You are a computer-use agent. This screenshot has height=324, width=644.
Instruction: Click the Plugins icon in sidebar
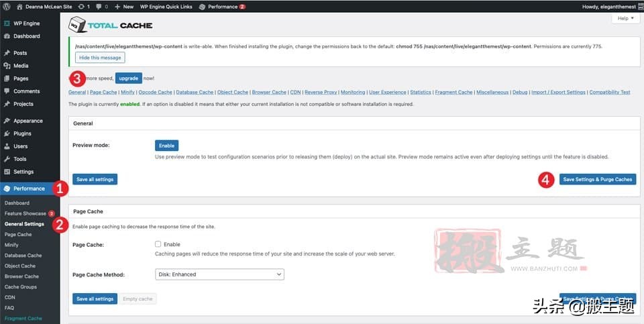(7, 133)
